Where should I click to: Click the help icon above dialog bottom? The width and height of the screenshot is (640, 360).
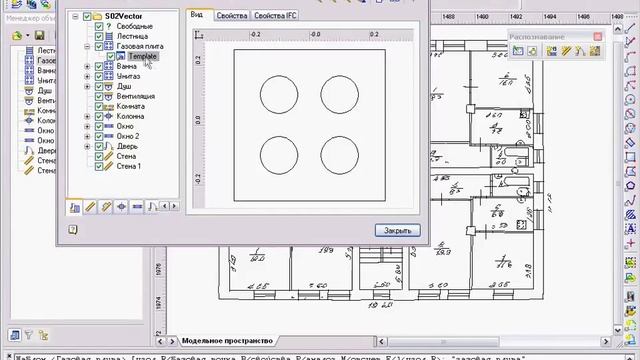pyautogui.click(x=73, y=229)
